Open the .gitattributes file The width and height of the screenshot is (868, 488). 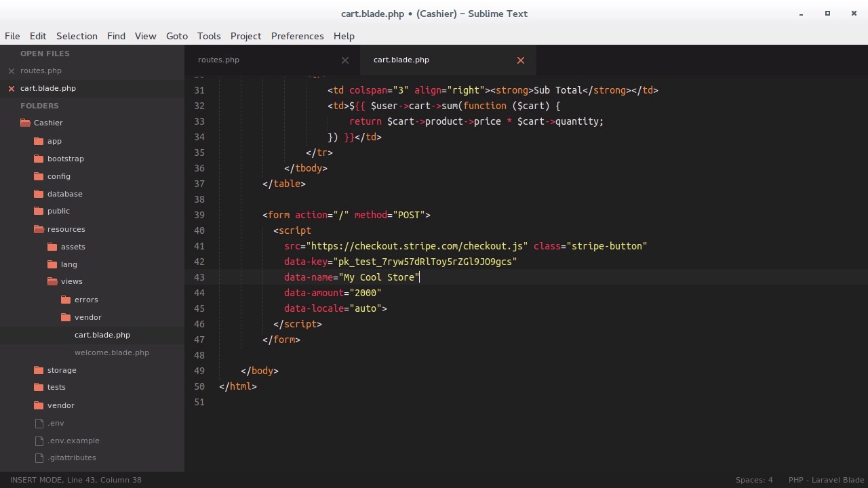point(72,457)
